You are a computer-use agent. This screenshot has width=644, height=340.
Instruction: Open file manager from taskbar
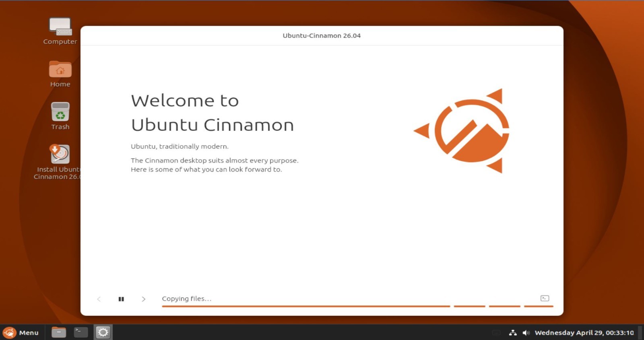coord(59,332)
